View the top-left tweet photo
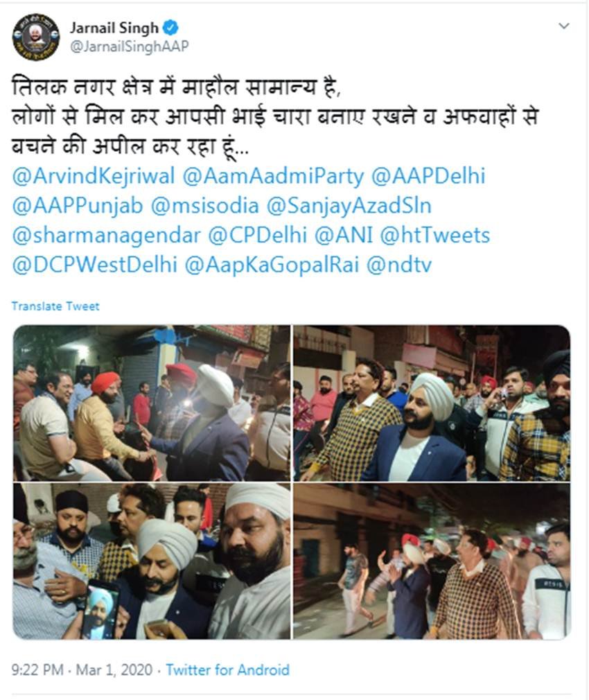The height and width of the screenshot is (700, 589). click(x=152, y=403)
